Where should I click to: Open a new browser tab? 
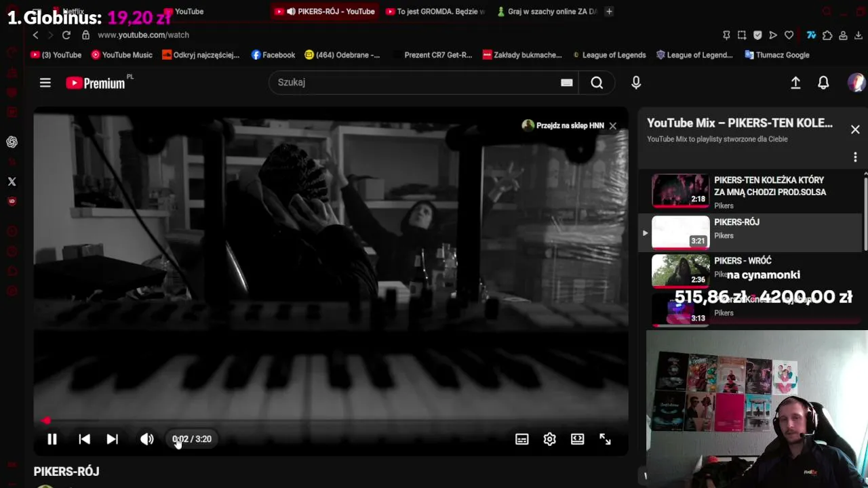pyautogui.click(x=609, y=12)
